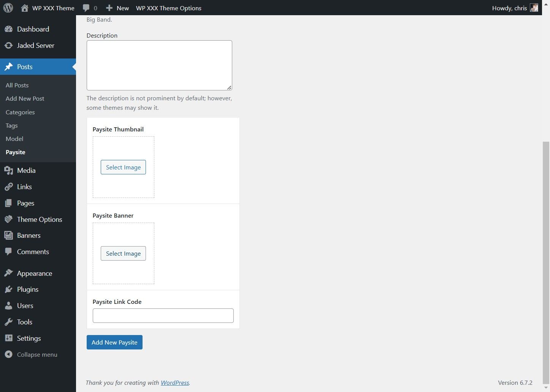Click the Banners sidebar icon

(x=9, y=235)
